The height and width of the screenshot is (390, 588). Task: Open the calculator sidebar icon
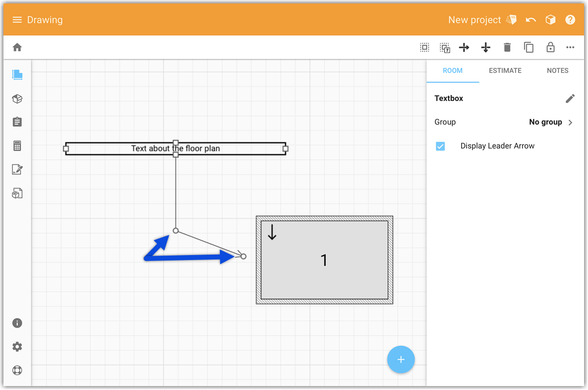[17, 146]
